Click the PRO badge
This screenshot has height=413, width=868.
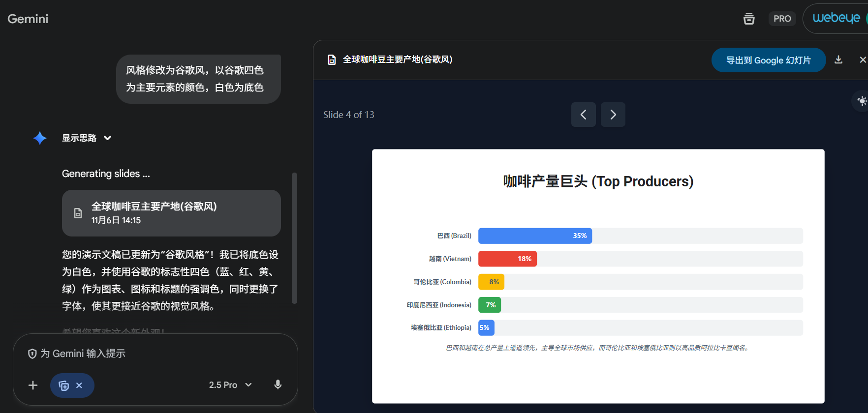(x=782, y=19)
